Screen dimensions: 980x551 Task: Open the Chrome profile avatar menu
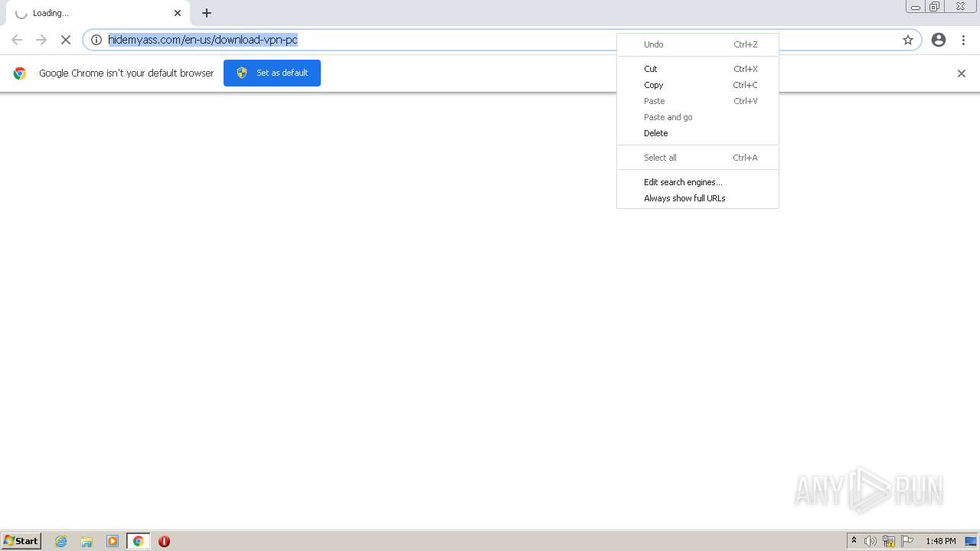[939, 40]
